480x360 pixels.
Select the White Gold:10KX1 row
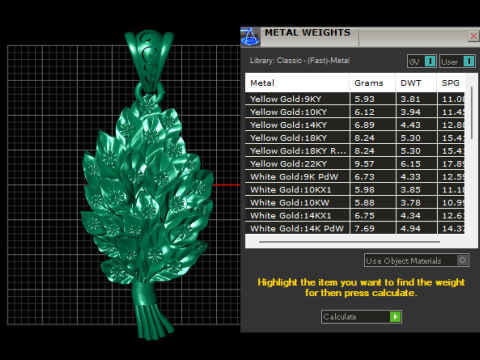355,190
